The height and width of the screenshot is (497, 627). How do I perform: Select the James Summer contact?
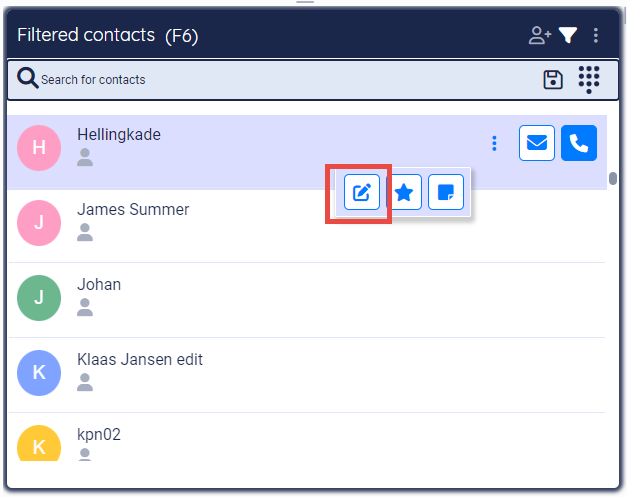tap(133, 210)
